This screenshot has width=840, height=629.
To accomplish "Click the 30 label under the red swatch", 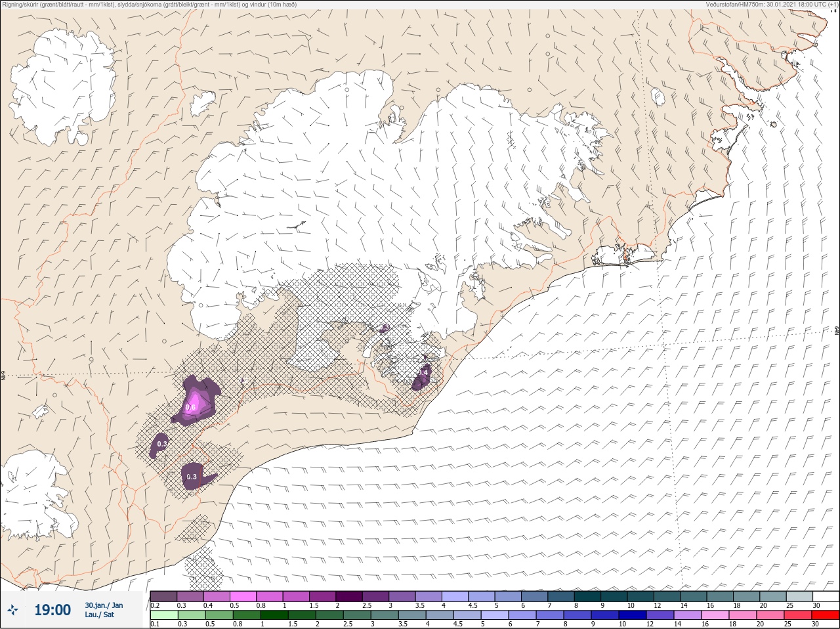I will (815, 624).
